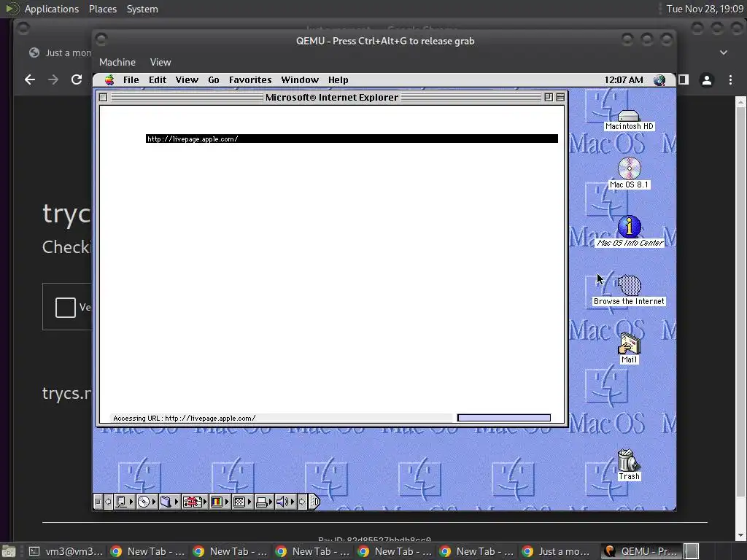Click the Control Strip left scroll arrow

(108, 502)
